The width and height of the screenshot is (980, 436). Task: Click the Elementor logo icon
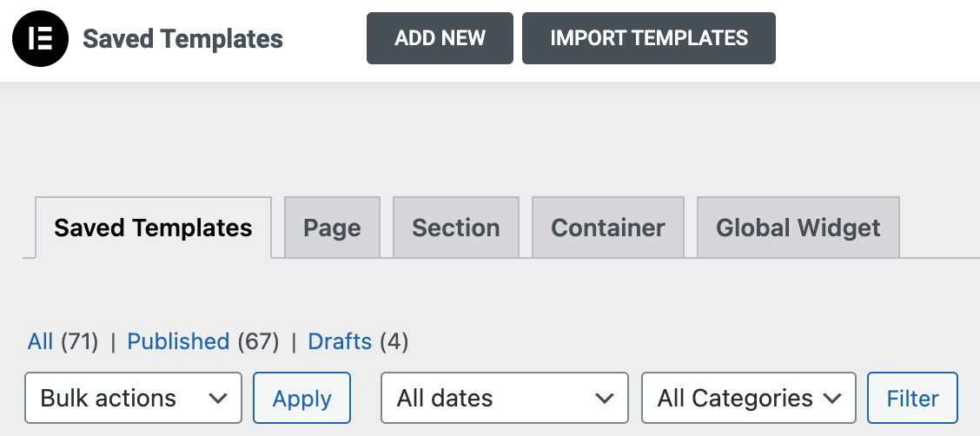click(40, 38)
